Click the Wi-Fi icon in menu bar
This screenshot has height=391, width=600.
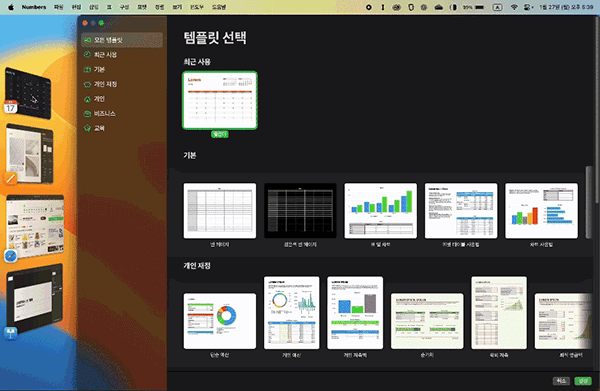[514, 7]
